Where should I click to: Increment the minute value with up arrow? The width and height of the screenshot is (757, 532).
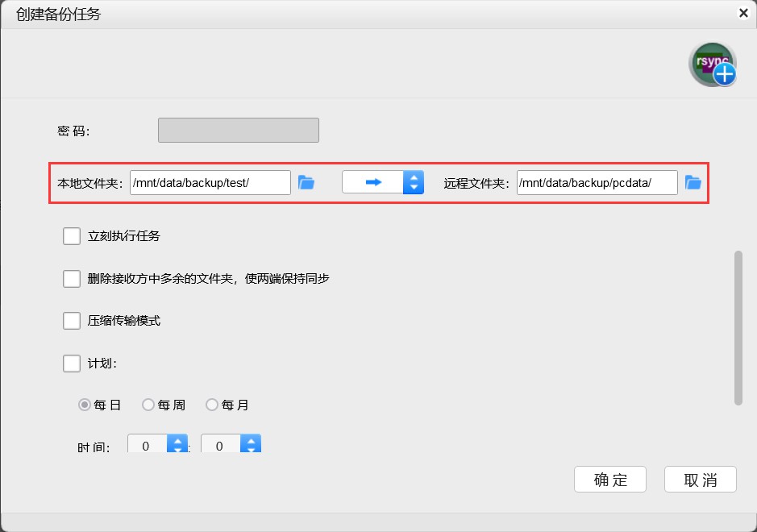pyautogui.click(x=250, y=440)
